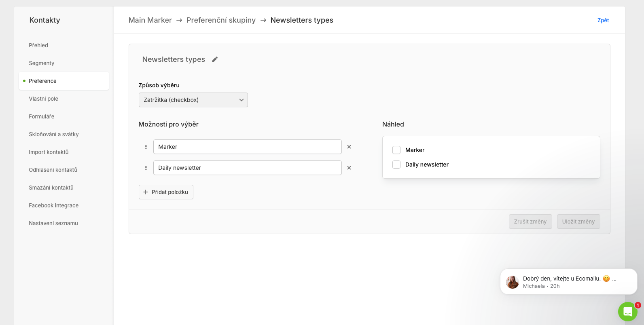The width and height of the screenshot is (644, 325).
Task: Open the Intercom chat launcher bubble
Action: [x=627, y=312]
